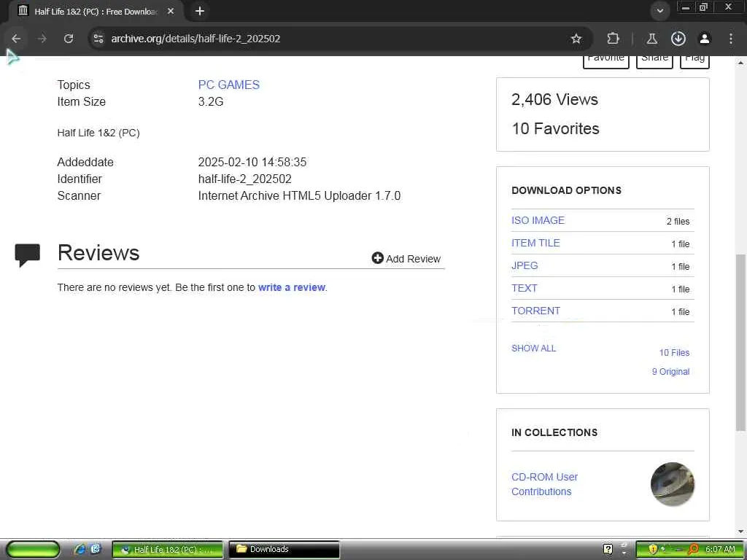Click the page vertical scrollbar thumb
This screenshot has width=747, height=560.
click(740, 341)
